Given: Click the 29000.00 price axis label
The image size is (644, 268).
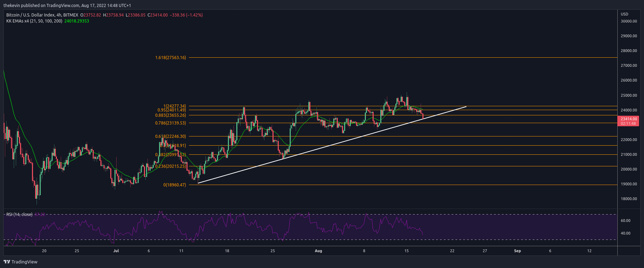Looking at the screenshot, I should (x=629, y=36).
